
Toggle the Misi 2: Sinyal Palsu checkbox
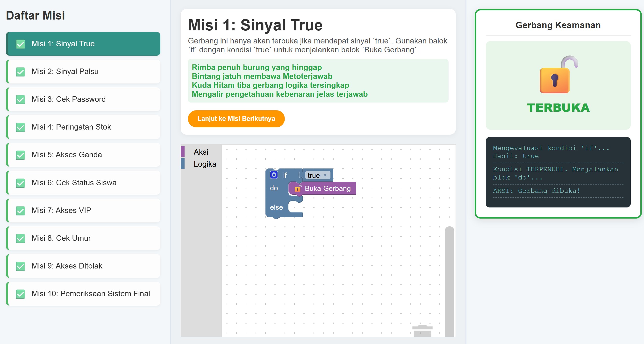click(20, 72)
